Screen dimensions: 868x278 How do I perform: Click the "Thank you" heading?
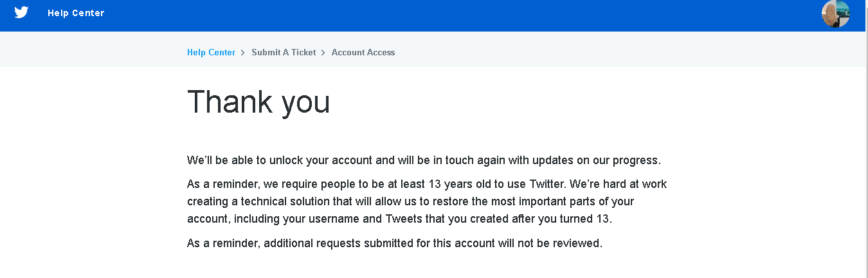(258, 102)
